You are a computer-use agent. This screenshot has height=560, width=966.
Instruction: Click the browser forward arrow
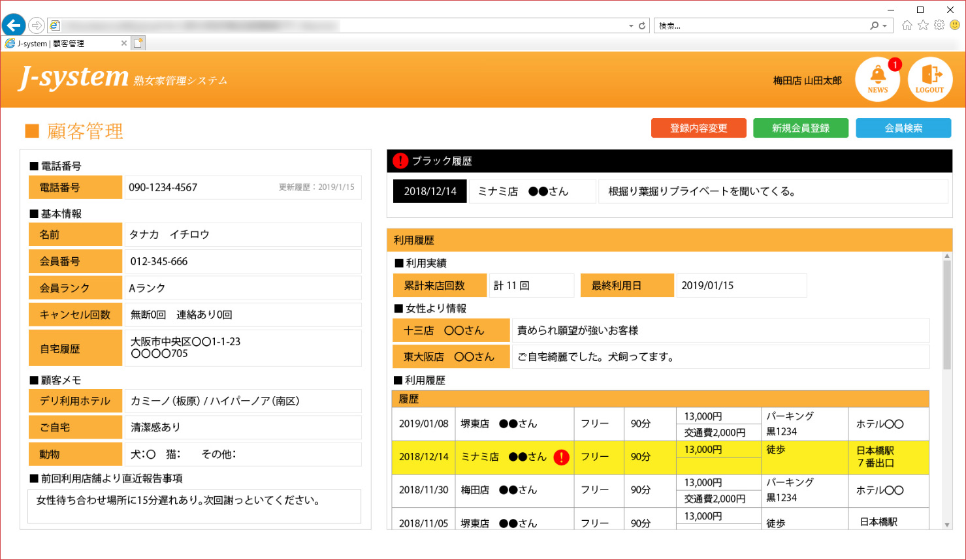pos(37,25)
